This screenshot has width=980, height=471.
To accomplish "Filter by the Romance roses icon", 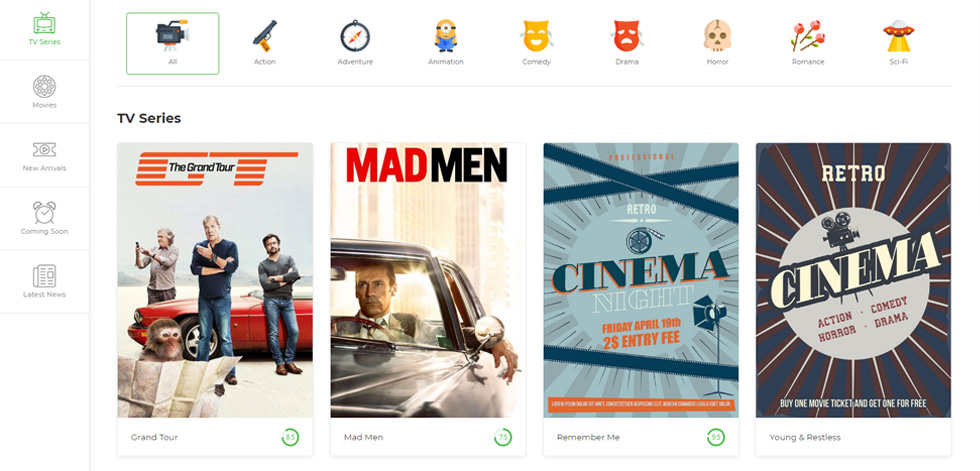I will (x=808, y=36).
